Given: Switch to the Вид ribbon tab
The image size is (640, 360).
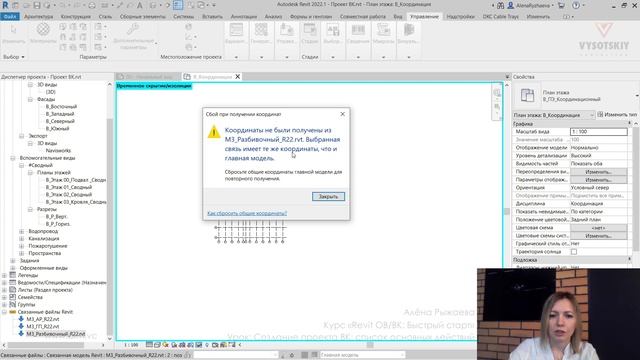Looking at the screenshot, I should click(x=398, y=17).
